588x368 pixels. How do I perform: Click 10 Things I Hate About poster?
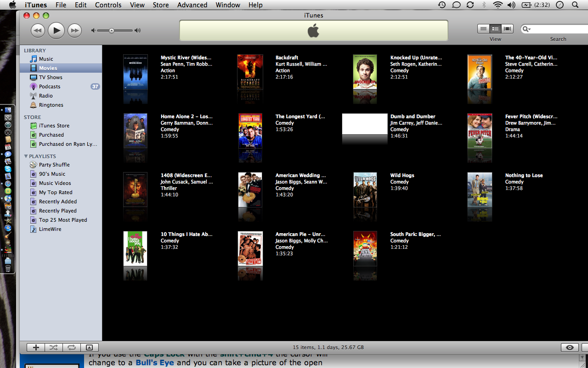pyautogui.click(x=136, y=249)
